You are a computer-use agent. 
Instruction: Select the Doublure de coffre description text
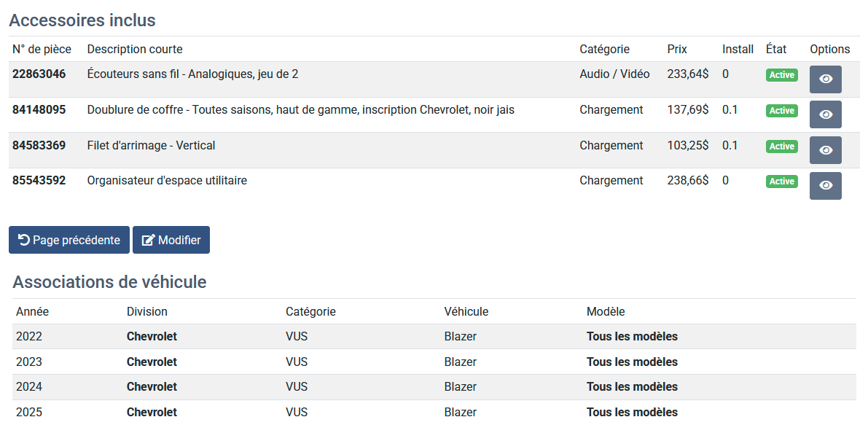pyautogui.click(x=300, y=110)
